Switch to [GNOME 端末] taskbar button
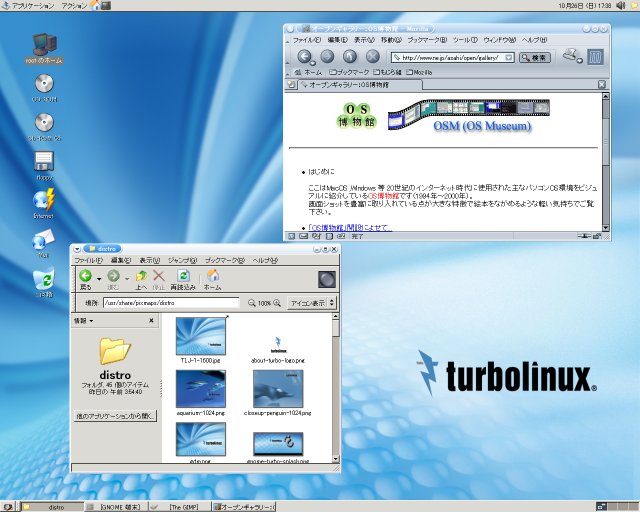Image resolution: width=640 pixels, height=512 pixels. pos(116,507)
